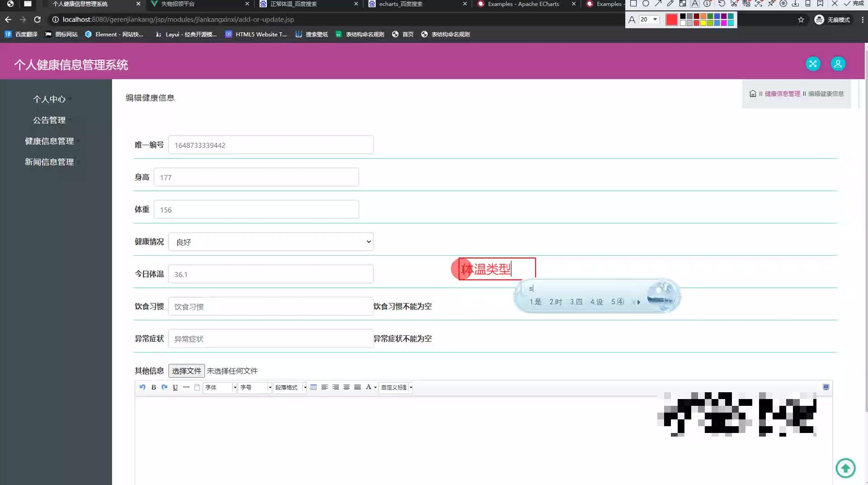Click the fullscreen toggle icon in header
Screen dimensions: 868x485
pyautogui.click(x=813, y=64)
